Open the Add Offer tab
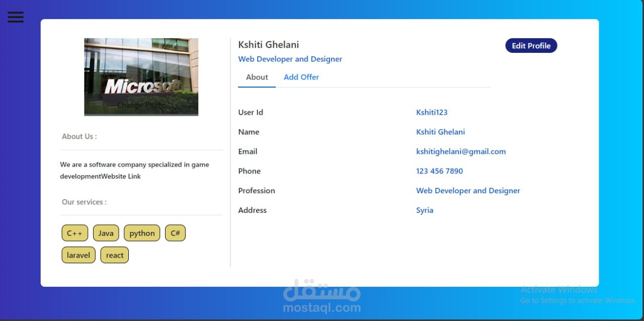The image size is (644, 321). tap(301, 77)
